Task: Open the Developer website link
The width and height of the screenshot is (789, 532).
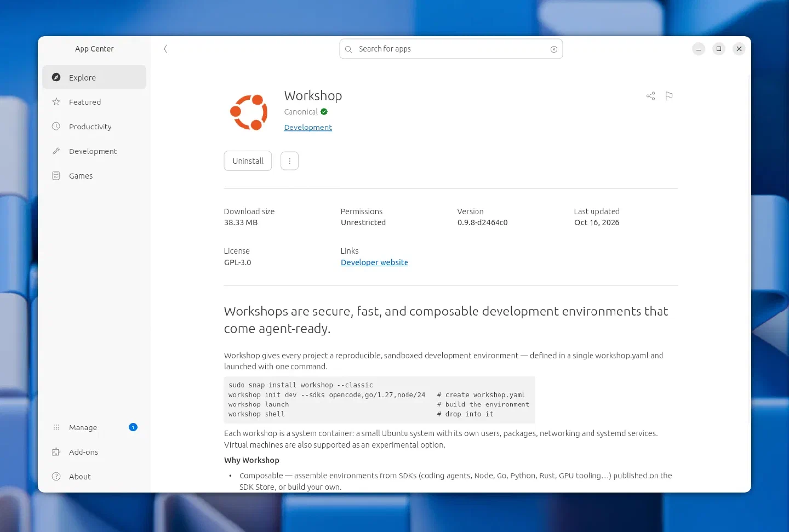Action: pyautogui.click(x=374, y=262)
